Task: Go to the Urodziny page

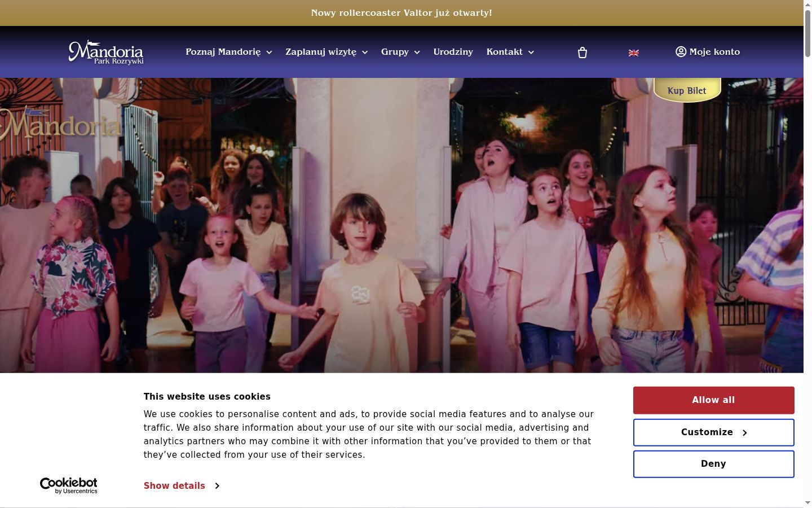Action: 453,52
